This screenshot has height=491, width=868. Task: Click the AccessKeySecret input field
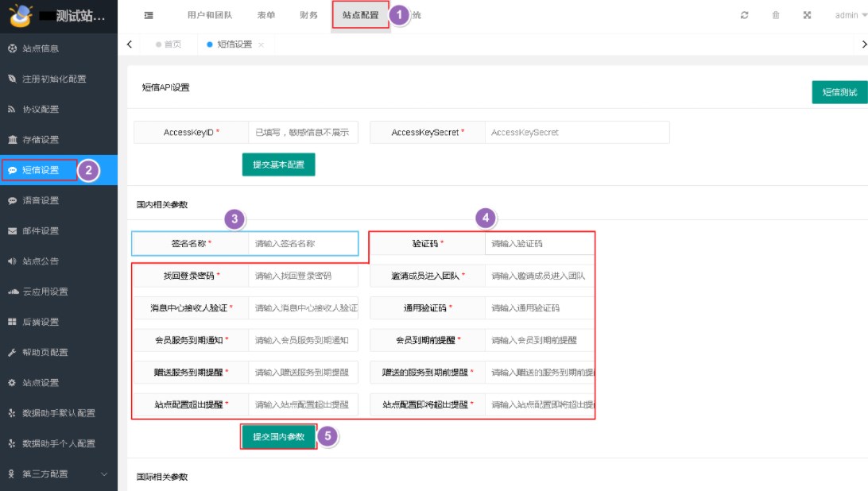coord(576,133)
